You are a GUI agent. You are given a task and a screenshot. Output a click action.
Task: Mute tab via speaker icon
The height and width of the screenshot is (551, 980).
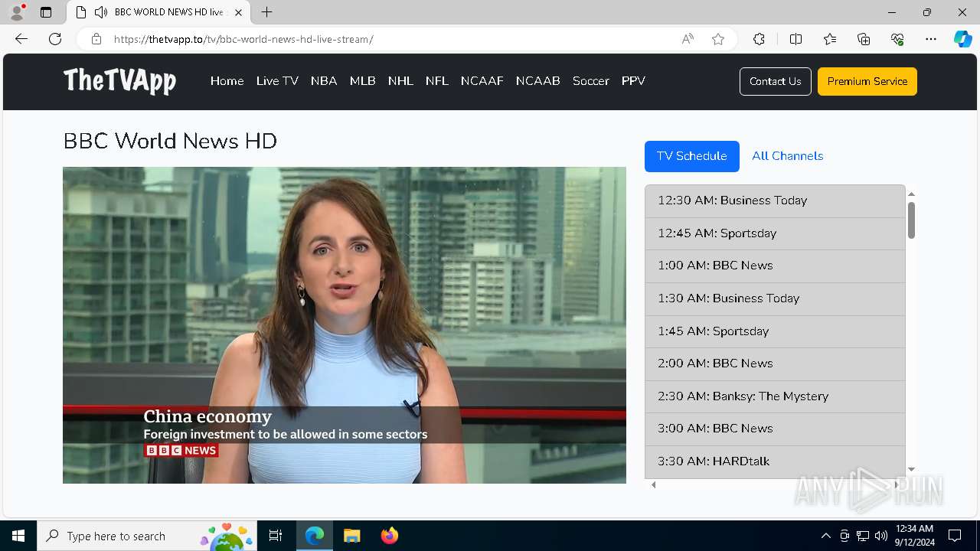coord(101,12)
